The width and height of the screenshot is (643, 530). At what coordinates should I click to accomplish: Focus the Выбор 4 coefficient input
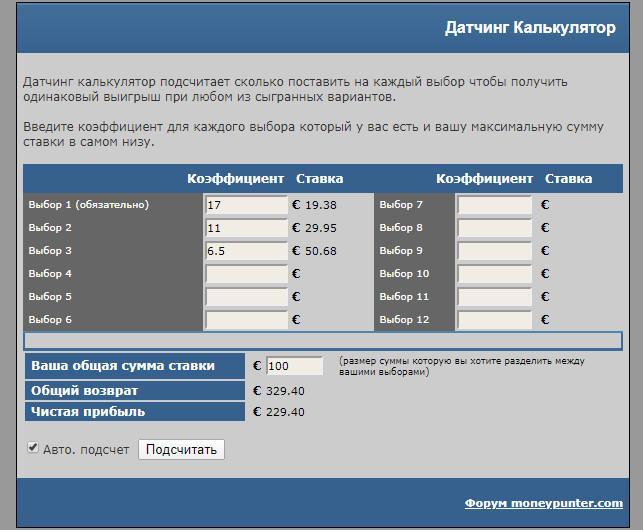(x=246, y=274)
